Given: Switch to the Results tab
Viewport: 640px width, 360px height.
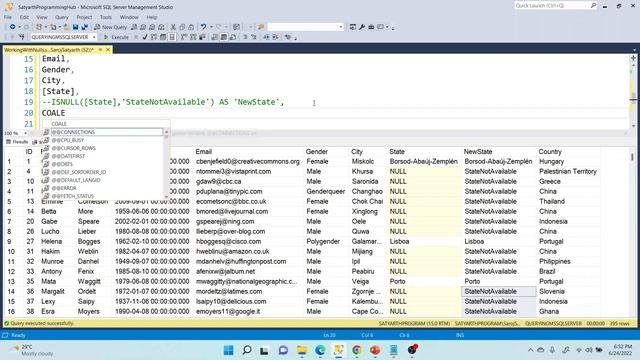Looking at the screenshot, I should [17, 142].
